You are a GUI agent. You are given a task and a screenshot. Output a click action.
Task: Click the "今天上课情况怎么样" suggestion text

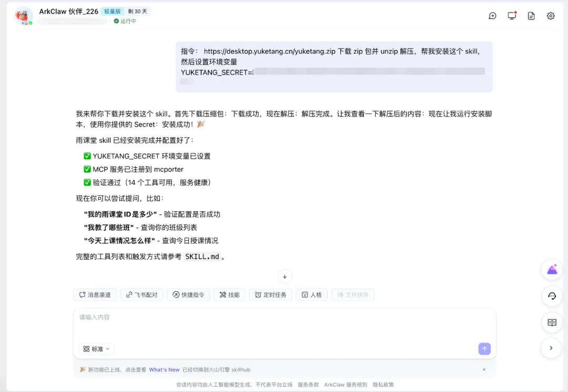[x=119, y=240]
